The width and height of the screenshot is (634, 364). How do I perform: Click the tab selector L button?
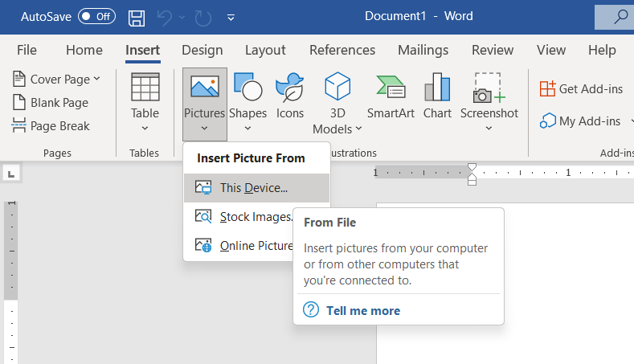point(11,174)
